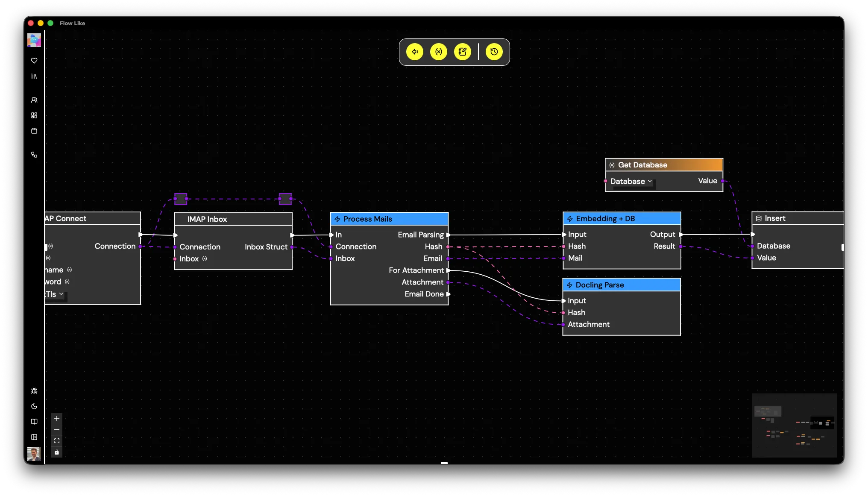868x496 pixels.
Task: Click the bug report icon in sidebar
Action: (34, 391)
